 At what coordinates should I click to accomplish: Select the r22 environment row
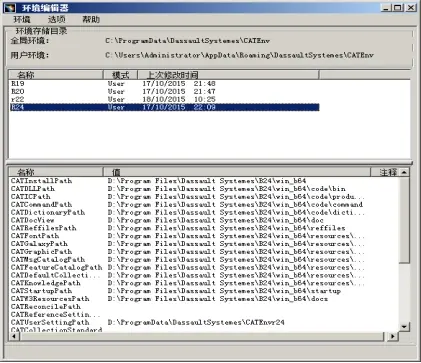click(x=164, y=99)
